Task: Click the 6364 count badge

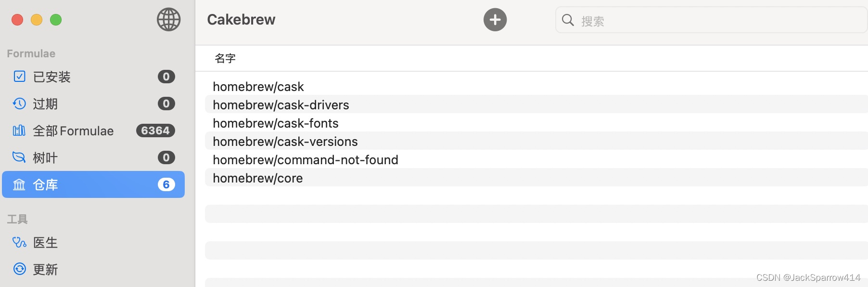Action: coord(155,130)
